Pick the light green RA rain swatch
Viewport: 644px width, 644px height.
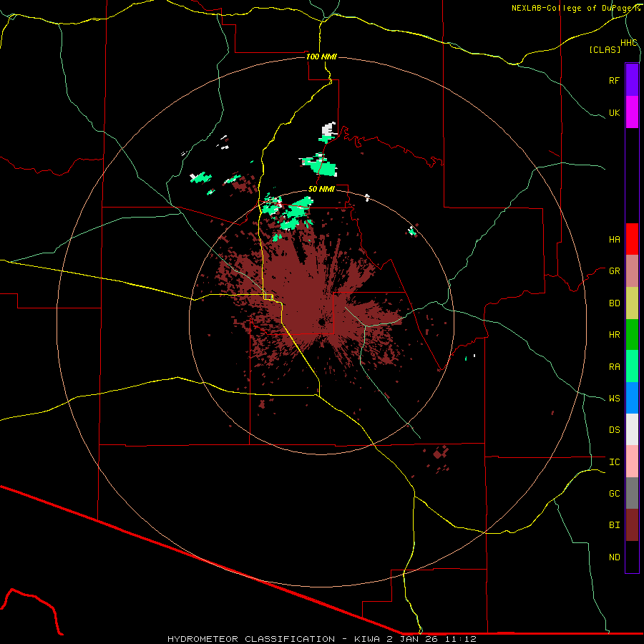coord(632,366)
